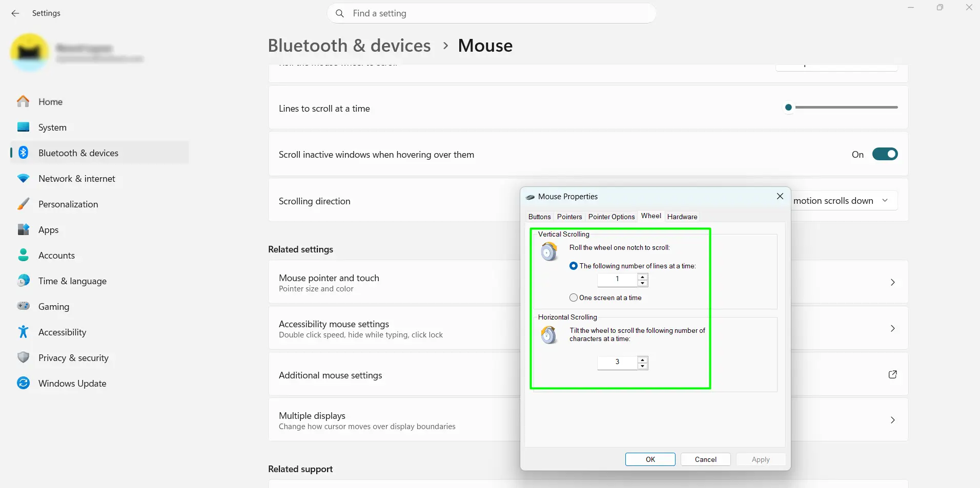Click 'Bluetooth & devices' breadcrumb link
Screen dimensions: 980x488
pyautogui.click(x=349, y=46)
